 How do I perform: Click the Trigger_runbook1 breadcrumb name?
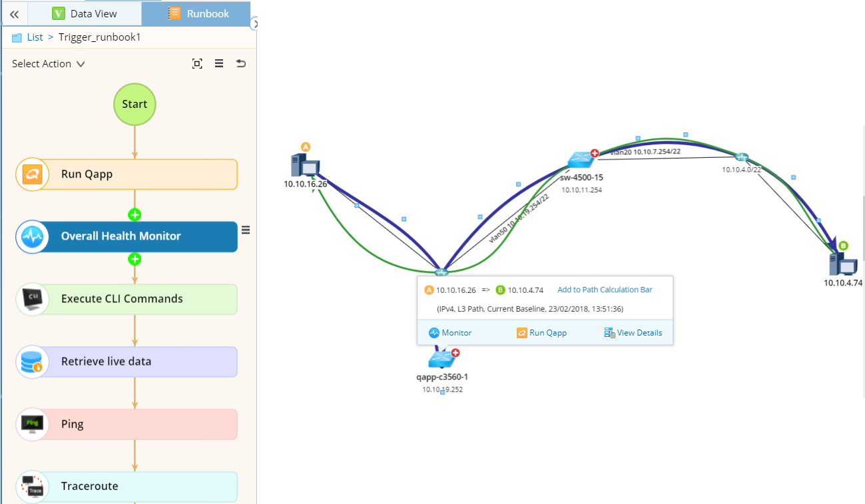pyautogui.click(x=100, y=37)
